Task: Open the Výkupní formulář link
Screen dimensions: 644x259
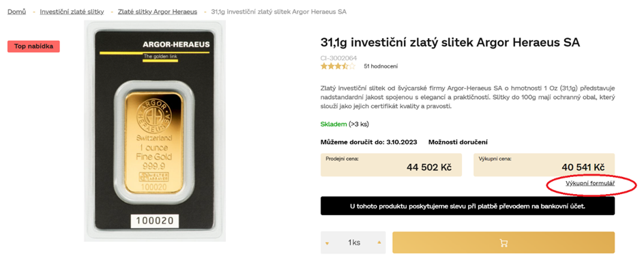Action: click(x=590, y=183)
